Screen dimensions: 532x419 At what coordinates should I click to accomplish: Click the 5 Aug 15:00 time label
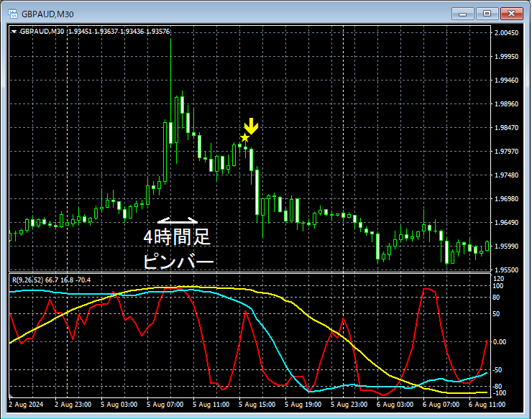[x=257, y=405]
